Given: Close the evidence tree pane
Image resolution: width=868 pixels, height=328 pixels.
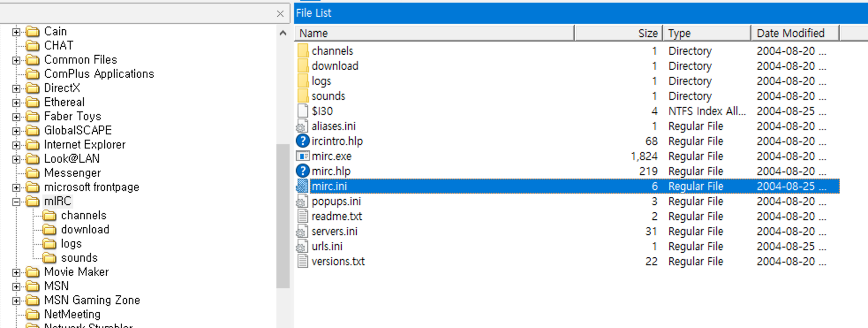Looking at the screenshot, I should coord(280,14).
